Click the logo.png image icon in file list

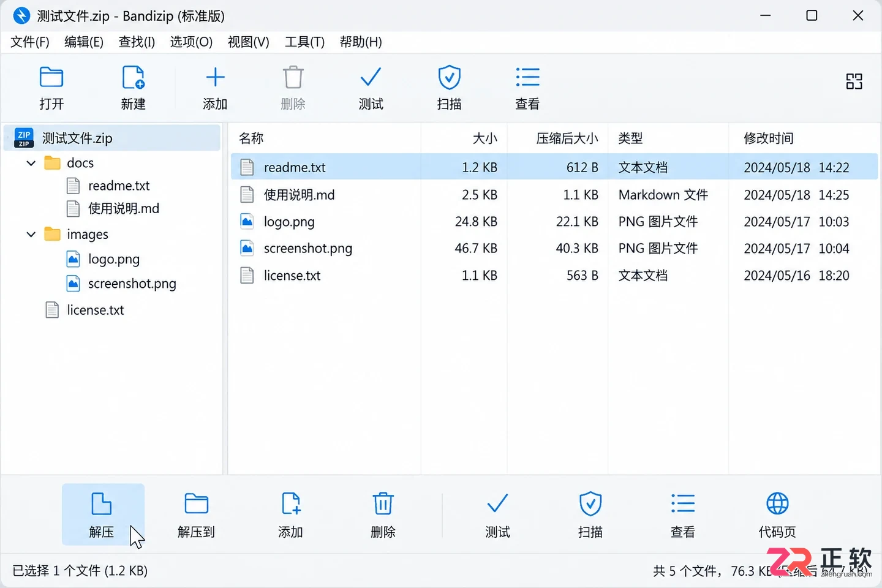coord(247,222)
